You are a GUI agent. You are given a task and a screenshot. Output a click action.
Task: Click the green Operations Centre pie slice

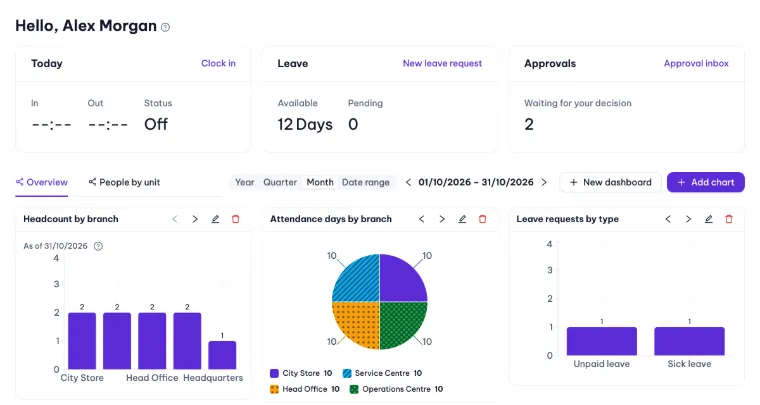399,322
